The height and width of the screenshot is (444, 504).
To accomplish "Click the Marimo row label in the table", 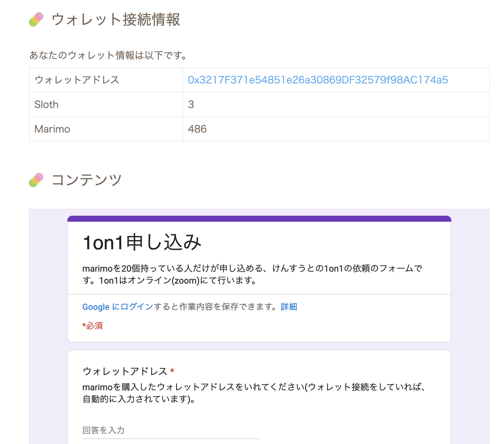I will click(52, 129).
